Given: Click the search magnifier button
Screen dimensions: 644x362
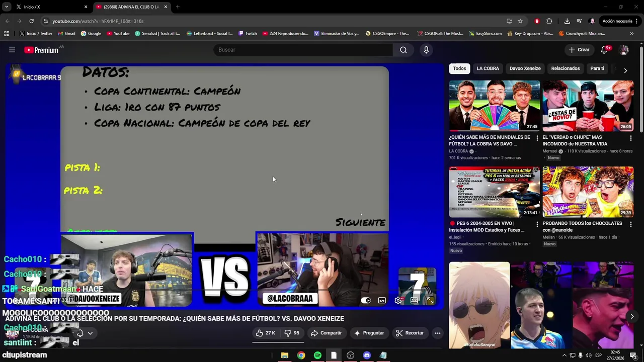Looking at the screenshot, I should coord(404,50).
